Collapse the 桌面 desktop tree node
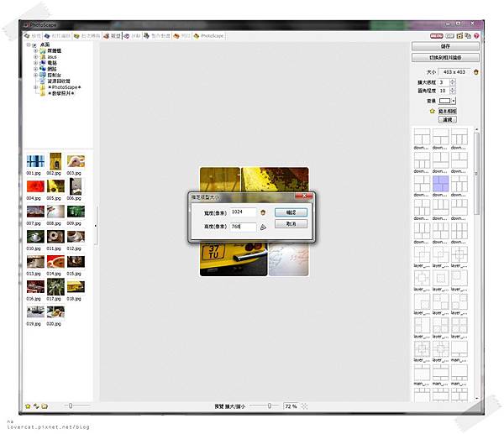 29,45
